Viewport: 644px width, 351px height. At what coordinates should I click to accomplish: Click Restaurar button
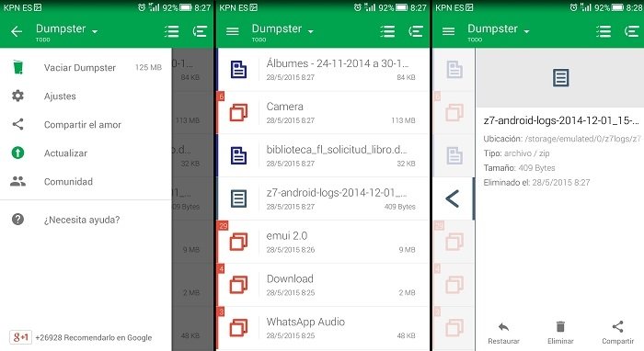click(x=503, y=333)
